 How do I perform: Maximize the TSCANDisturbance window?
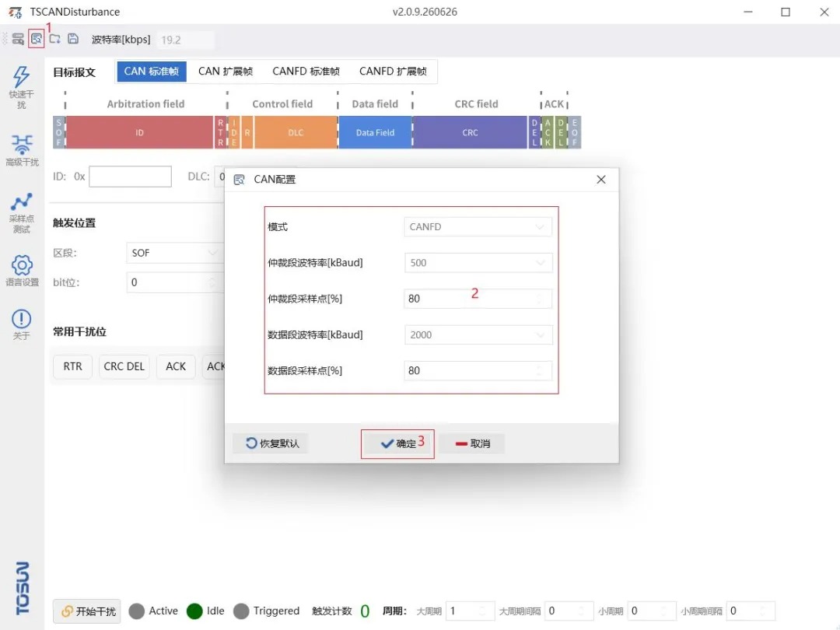coord(786,12)
